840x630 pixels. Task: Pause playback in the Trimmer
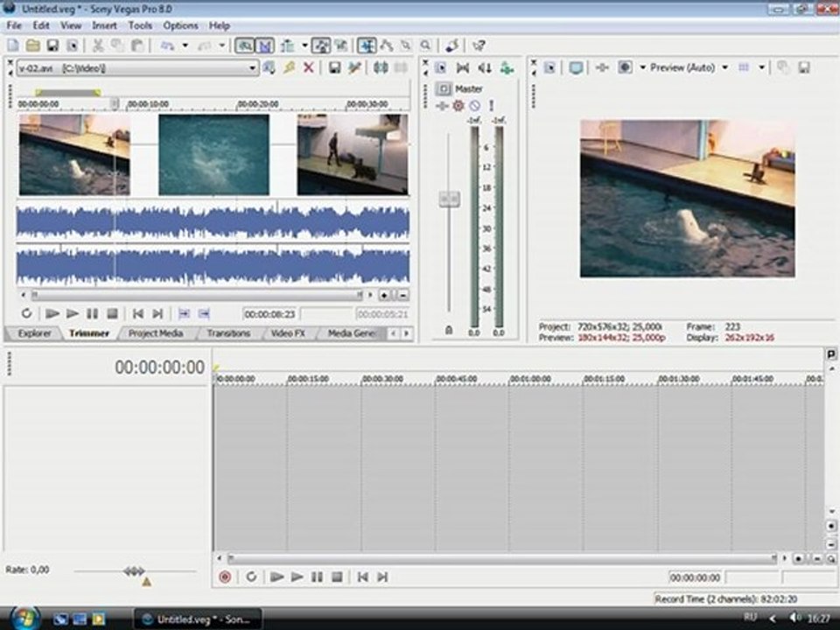point(92,313)
